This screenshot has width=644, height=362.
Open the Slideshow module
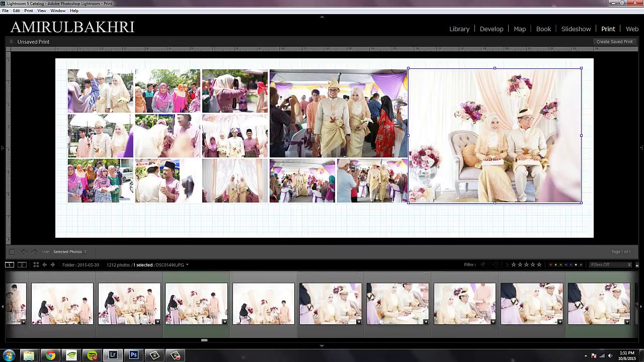(576, 29)
